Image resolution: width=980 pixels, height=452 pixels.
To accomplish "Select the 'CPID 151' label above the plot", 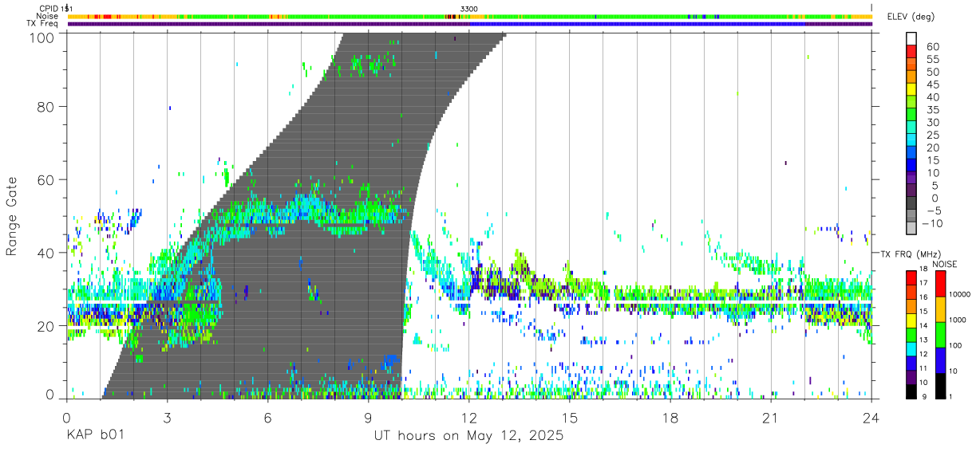I will pyautogui.click(x=55, y=8).
